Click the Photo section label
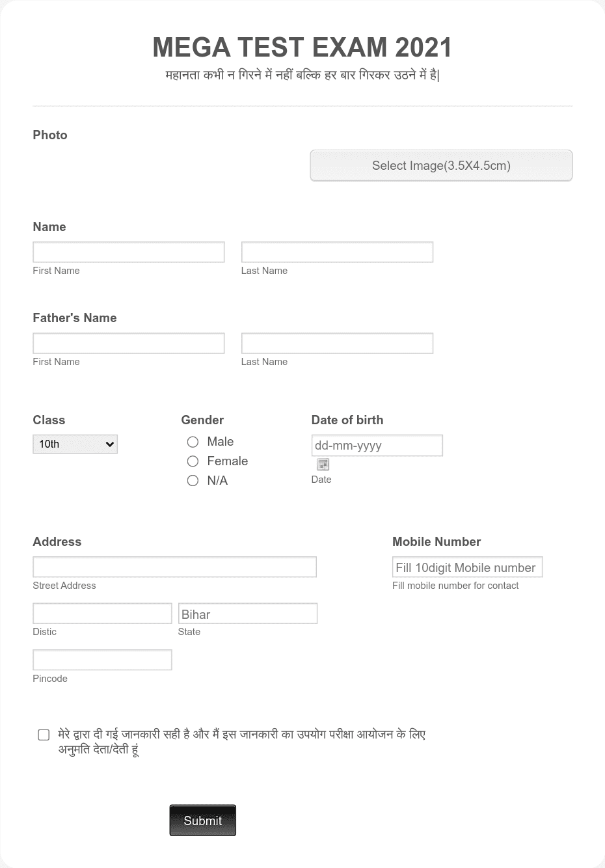Image resolution: width=605 pixels, height=868 pixels. coord(49,135)
